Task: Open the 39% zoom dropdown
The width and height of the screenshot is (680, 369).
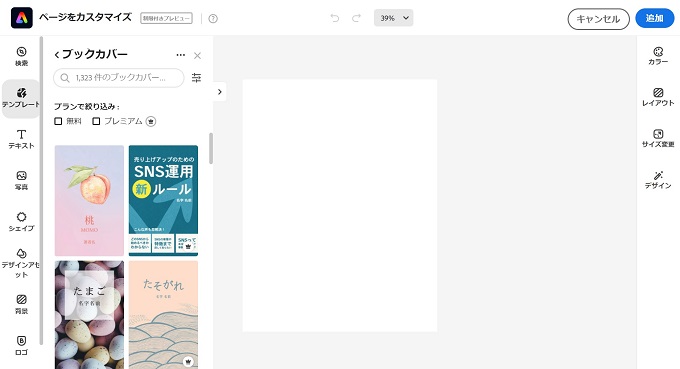Action: (393, 18)
